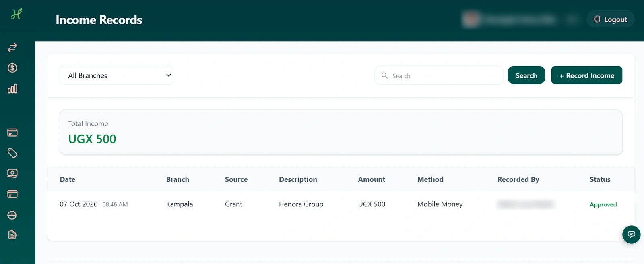Click the credit card sidebar icon
Viewport: 644px width, 264px height.
tap(12, 132)
